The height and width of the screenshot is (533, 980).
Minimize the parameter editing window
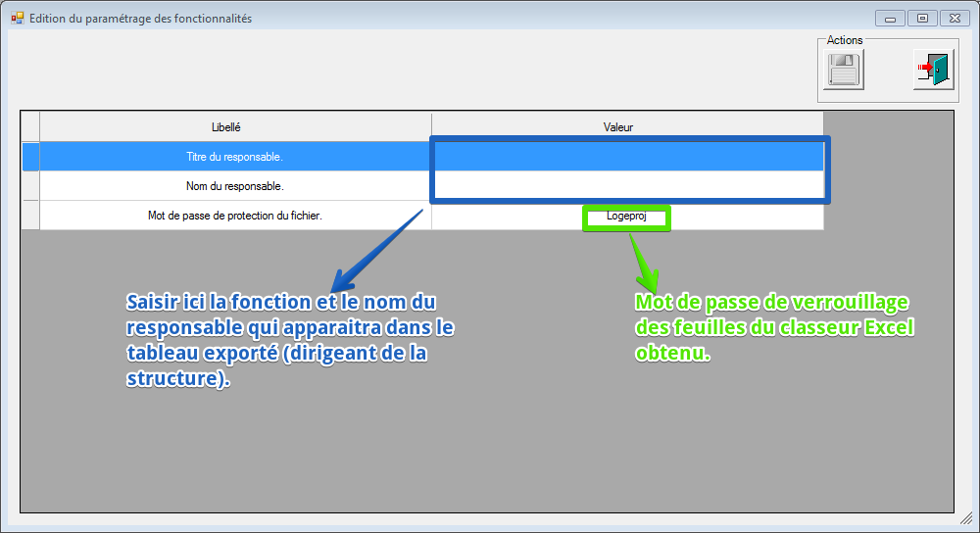point(890,19)
